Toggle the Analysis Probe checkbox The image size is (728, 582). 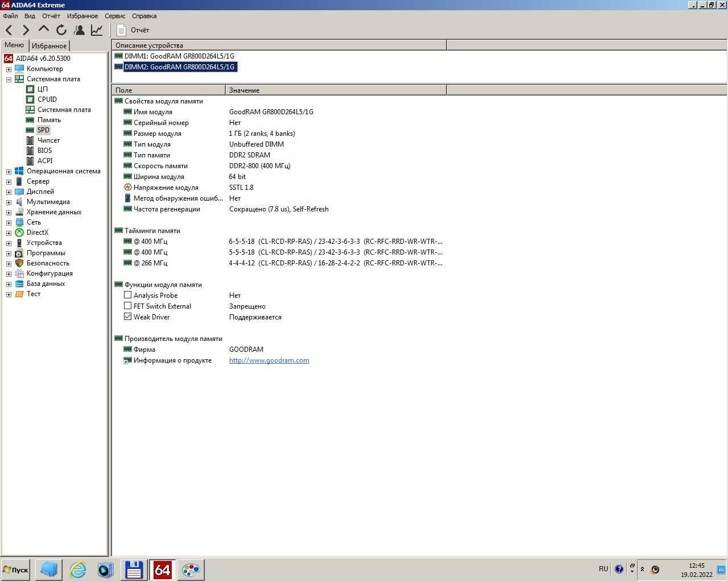point(127,295)
